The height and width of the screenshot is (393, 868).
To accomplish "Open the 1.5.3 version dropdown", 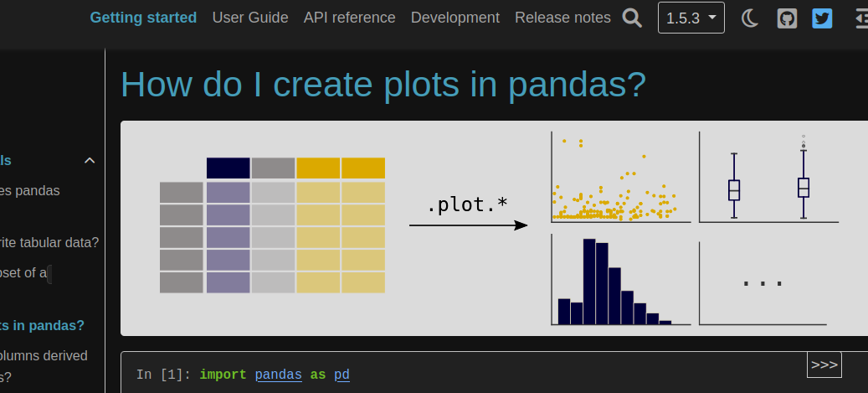I will pos(691,18).
